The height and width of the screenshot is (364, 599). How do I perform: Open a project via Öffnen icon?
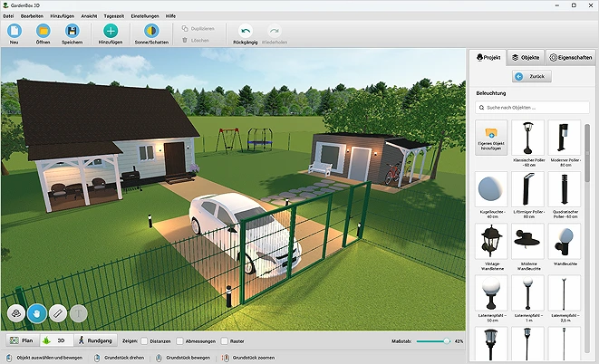(43, 31)
